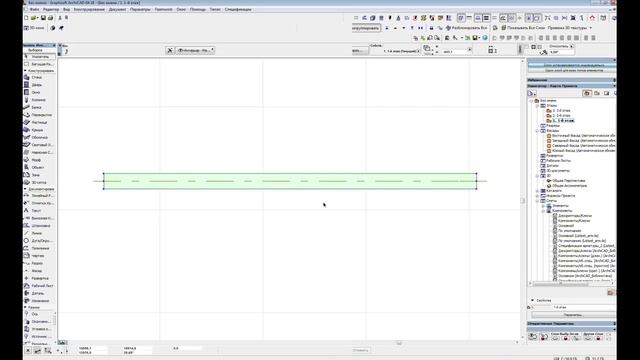Open the Документ menu

(x=118, y=9)
